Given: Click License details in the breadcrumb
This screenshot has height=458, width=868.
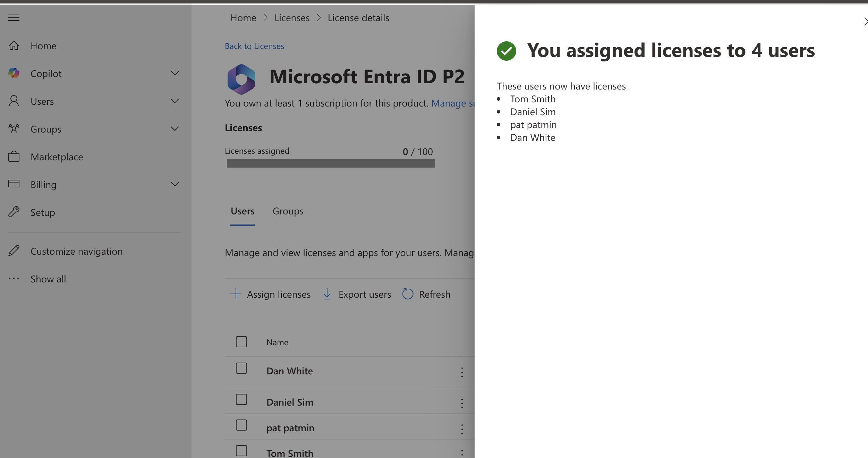Looking at the screenshot, I should (358, 18).
